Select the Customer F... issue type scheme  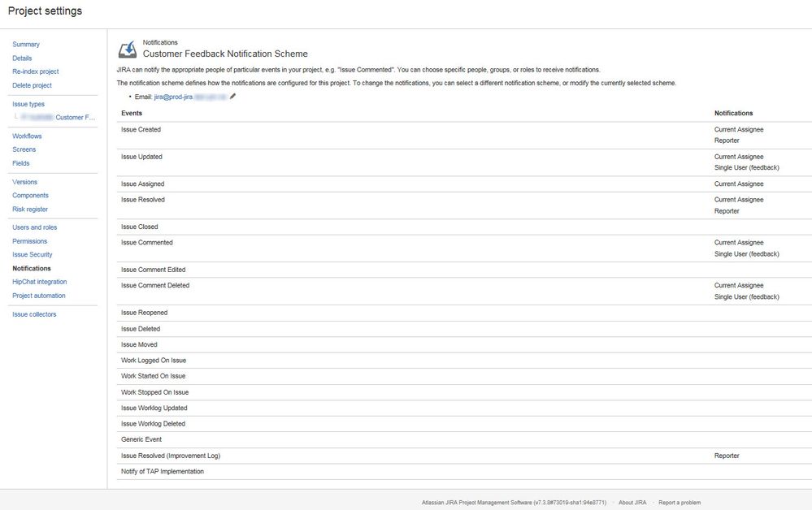[x=75, y=118]
